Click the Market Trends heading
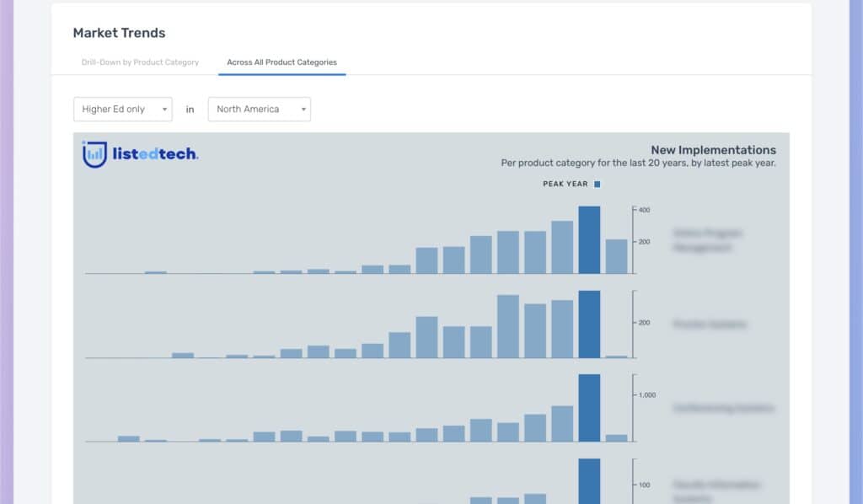Image resolution: width=863 pixels, height=504 pixels. pos(119,33)
